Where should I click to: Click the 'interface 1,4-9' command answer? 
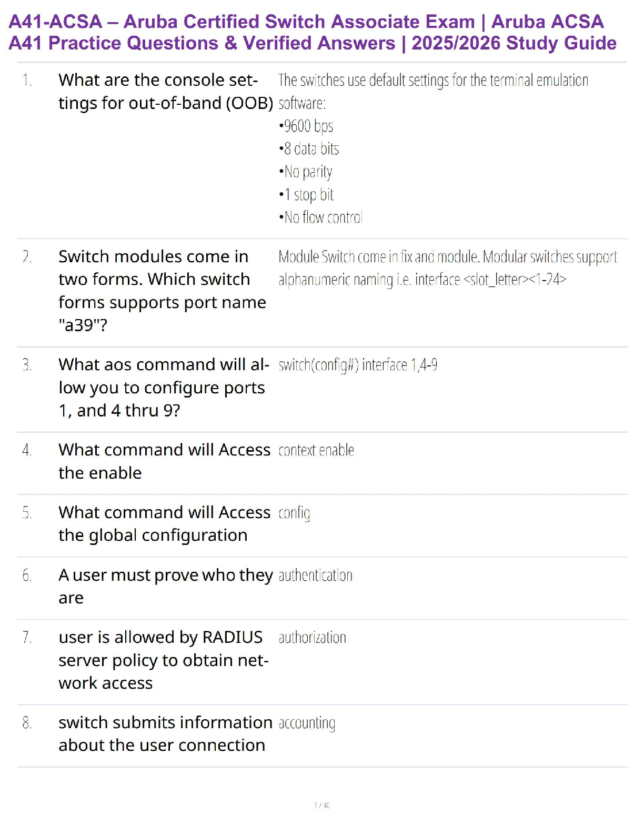[358, 365]
